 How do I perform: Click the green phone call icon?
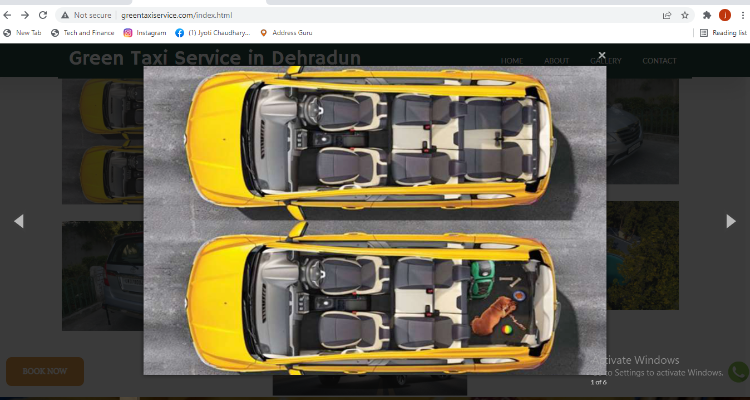tap(738, 372)
